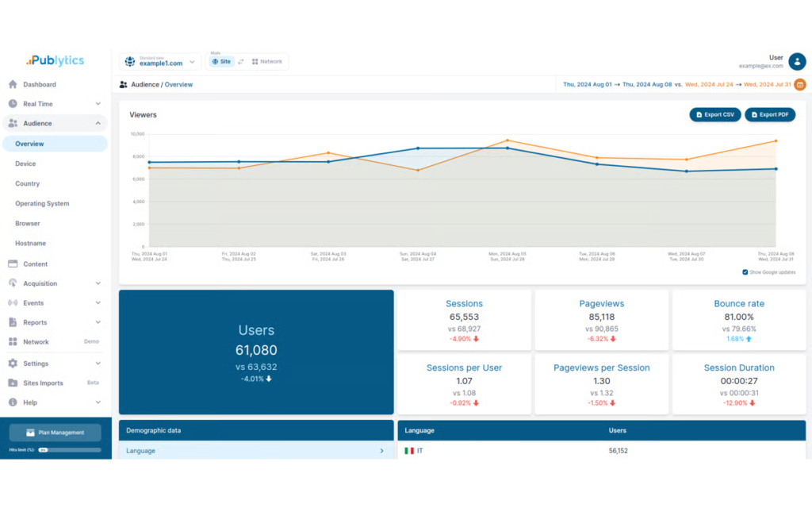Collapse the Audience menu chevron
Image resolution: width=812 pixels, height=508 pixels.
coord(98,123)
